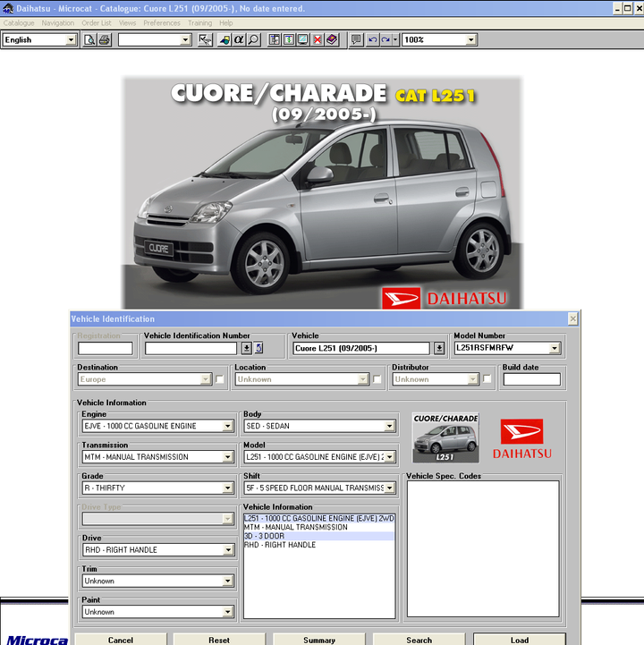Open the Navigation menu
Screen dimensions: 644x645
pos(58,23)
